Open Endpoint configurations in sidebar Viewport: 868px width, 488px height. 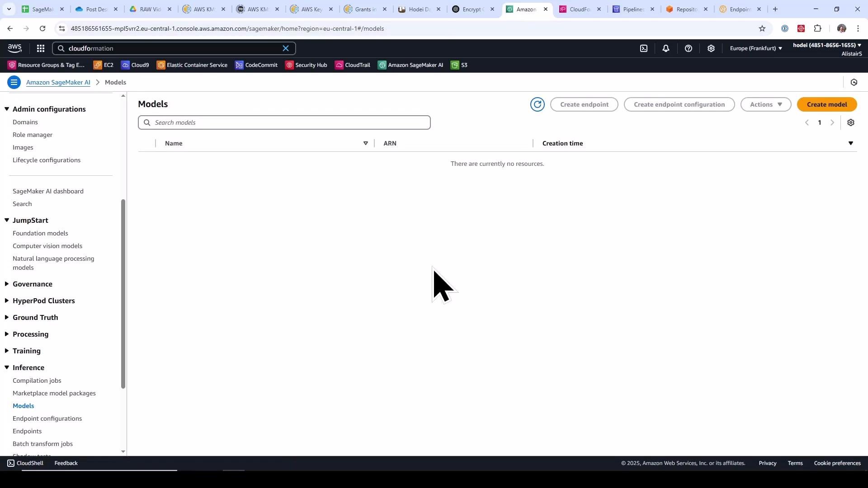(x=47, y=418)
